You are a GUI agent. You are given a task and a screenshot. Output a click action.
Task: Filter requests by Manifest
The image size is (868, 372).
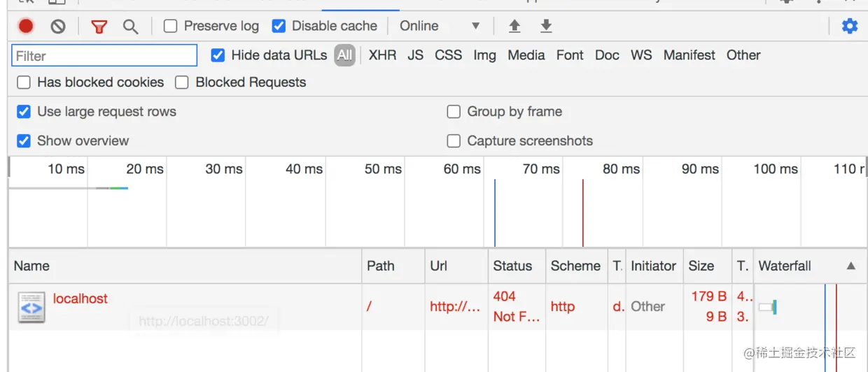[689, 55]
